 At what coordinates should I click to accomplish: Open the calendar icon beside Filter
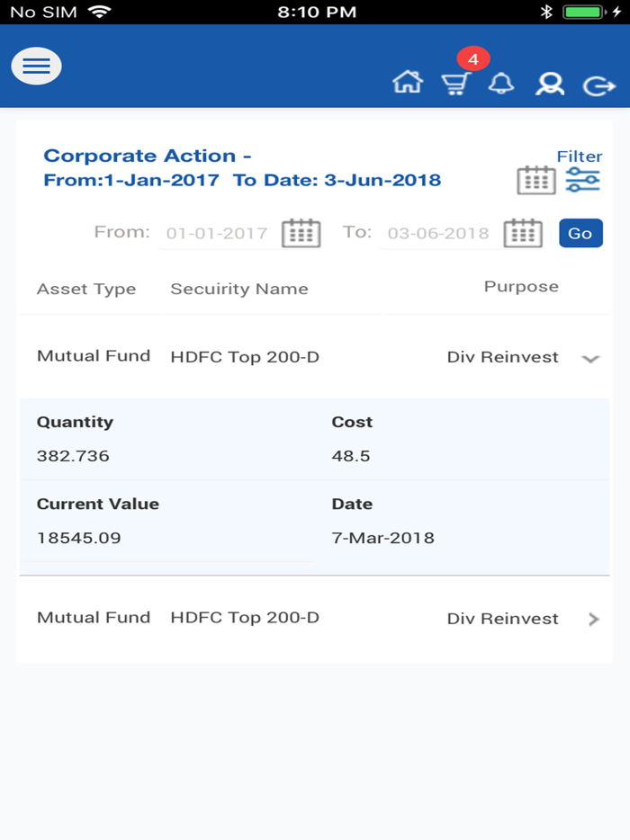537,178
